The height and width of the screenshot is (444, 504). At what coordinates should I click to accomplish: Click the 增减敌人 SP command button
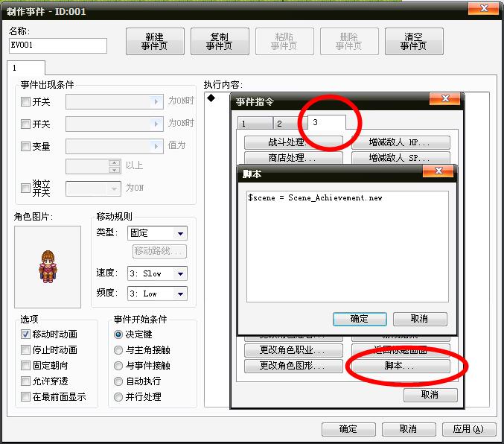coord(401,158)
